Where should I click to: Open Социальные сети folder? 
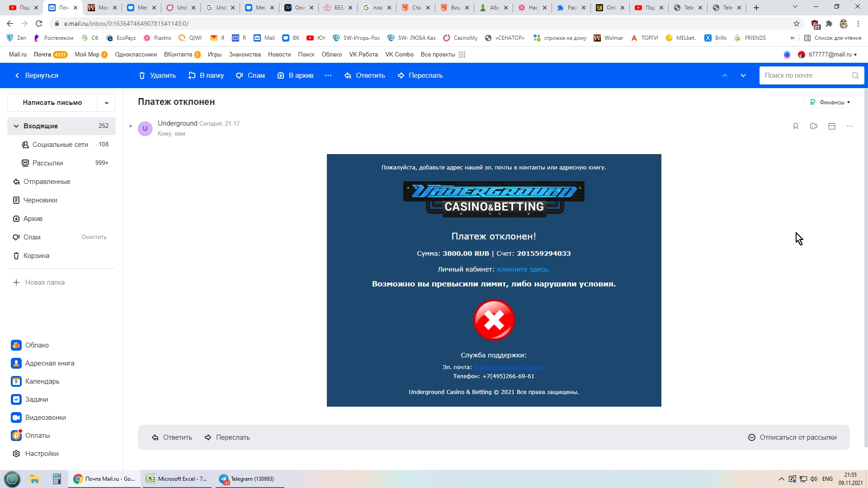(x=61, y=145)
